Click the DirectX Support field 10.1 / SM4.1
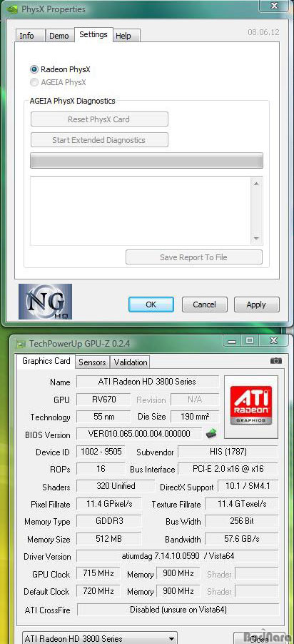This screenshot has height=644, width=294. [248, 486]
